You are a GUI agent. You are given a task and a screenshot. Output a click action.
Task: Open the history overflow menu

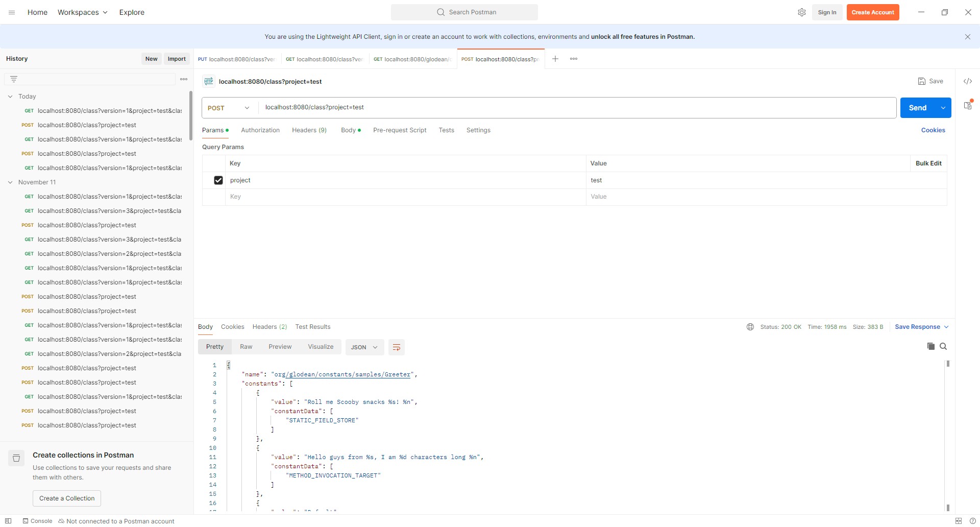pyautogui.click(x=184, y=79)
